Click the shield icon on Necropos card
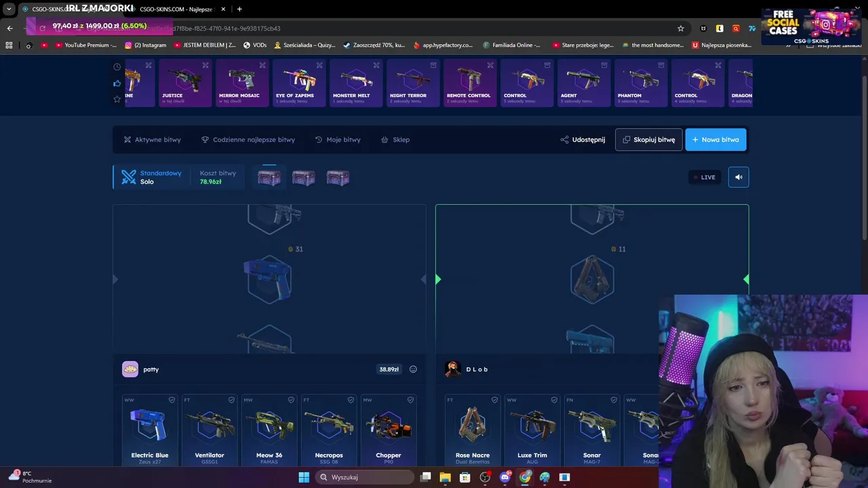The width and height of the screenshot is (868, 488). coord(351,400)
